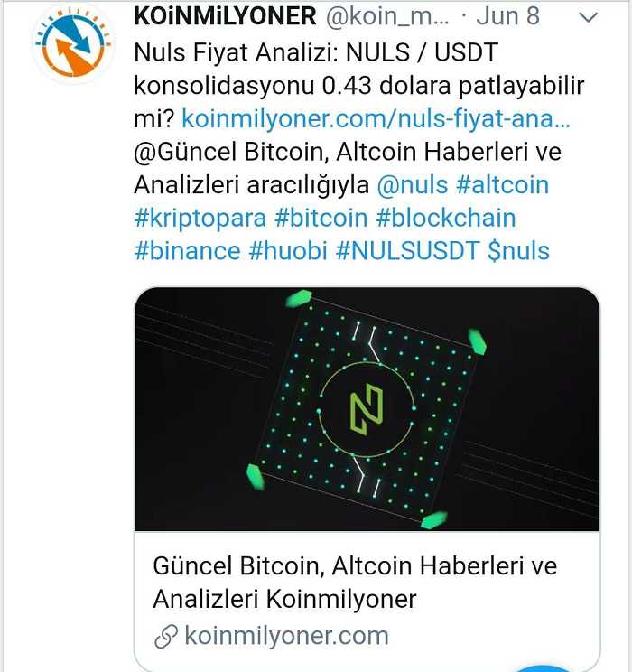Open the koinmilyoner.com domain in the card
This screenshot has height=672, width=632.
pyautogui.click(x=286, y=636)
